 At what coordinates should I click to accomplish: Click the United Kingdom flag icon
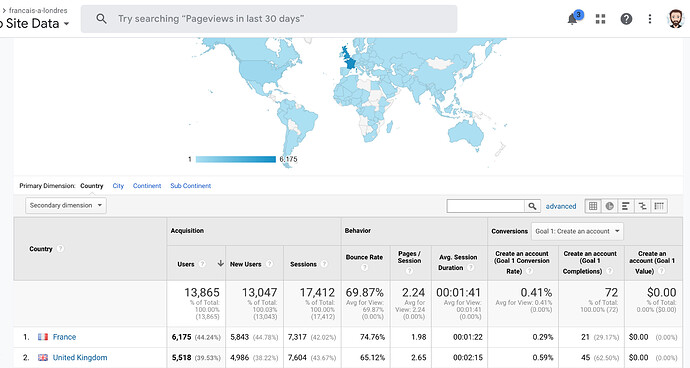(x=43, y=357)
